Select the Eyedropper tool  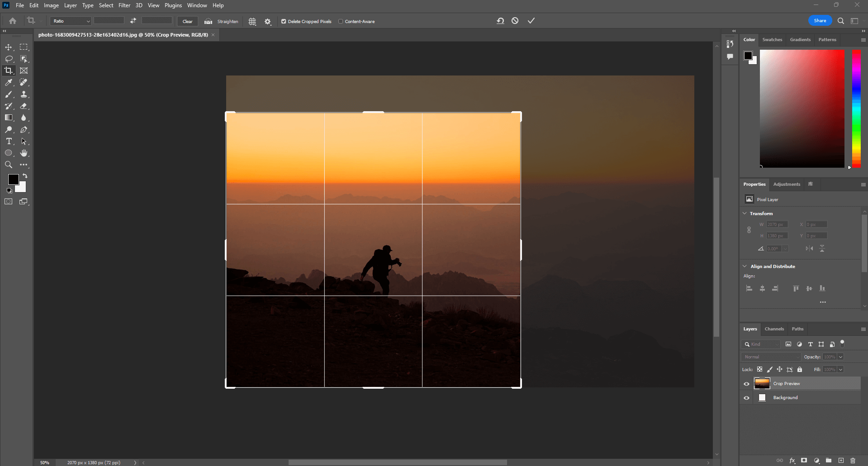(9, 82)
